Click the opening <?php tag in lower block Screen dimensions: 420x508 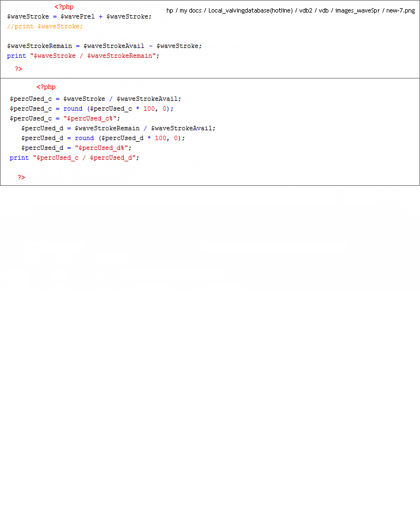point(46,87)
